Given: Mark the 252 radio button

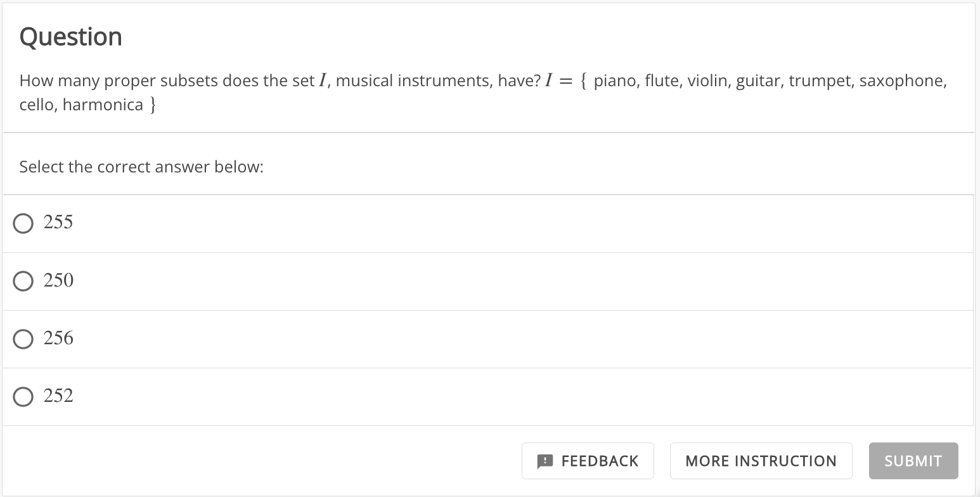Looking at the screenshot, I should click(x=23, y=397).
